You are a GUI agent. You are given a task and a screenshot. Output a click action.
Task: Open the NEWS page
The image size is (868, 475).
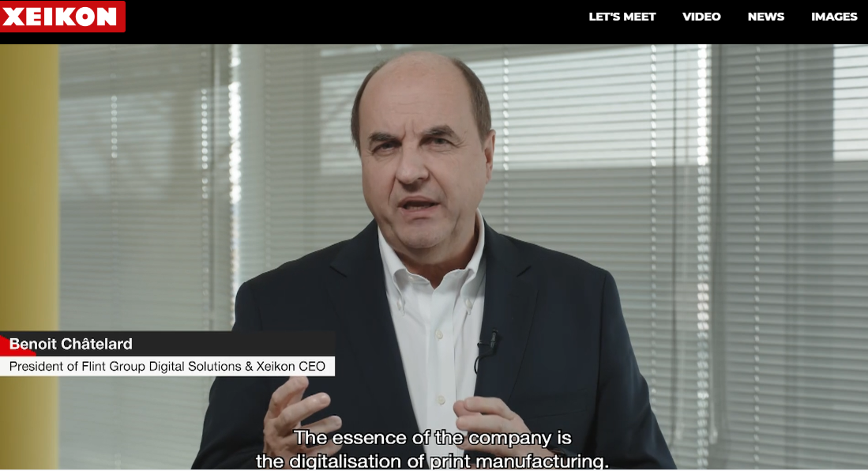(766, 17)
